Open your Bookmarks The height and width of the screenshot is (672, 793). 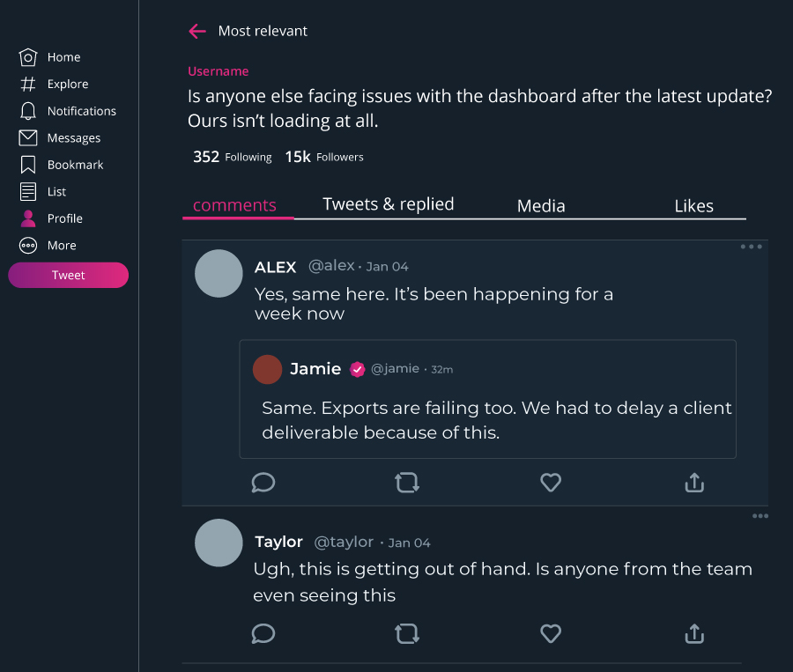[x=76, y=165]
